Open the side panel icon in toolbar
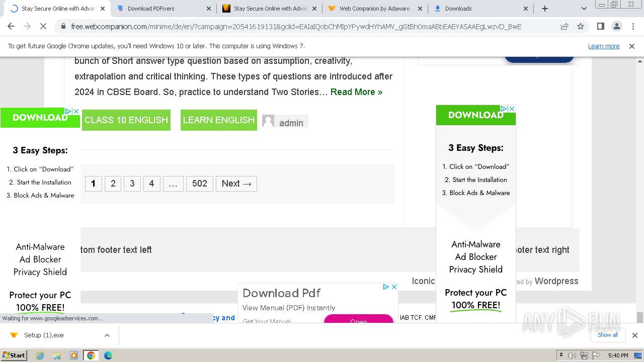The image size is (644, 362). [600, 27]
